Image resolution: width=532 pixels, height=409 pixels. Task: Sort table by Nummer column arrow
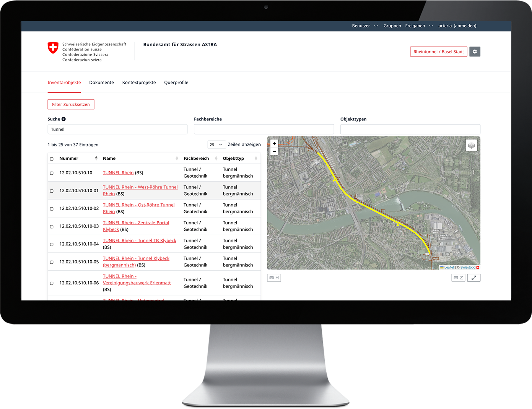tap(96, 158)
